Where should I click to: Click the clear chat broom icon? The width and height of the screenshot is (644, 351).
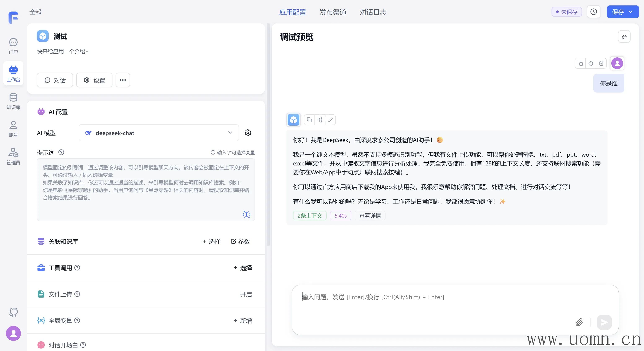click(624, 37)
